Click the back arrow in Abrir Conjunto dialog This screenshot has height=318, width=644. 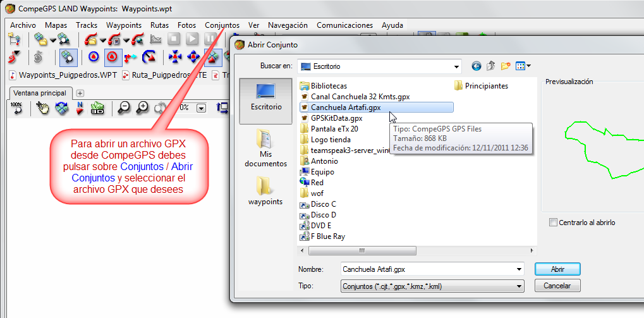coord(477,66)
